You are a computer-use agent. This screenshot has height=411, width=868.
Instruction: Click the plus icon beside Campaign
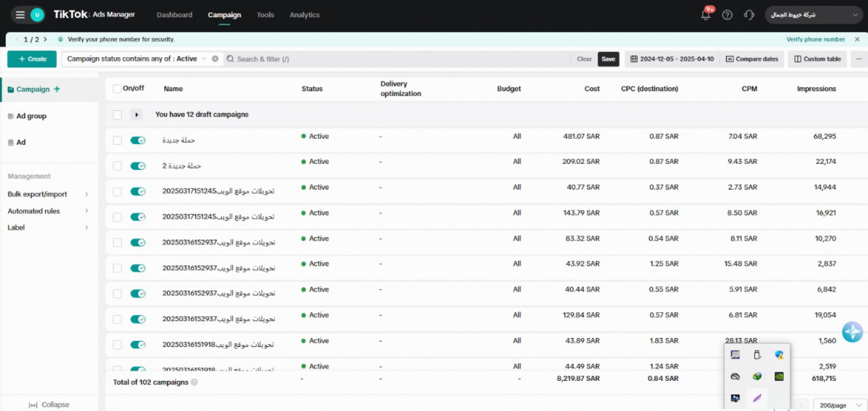click(57, 89)
